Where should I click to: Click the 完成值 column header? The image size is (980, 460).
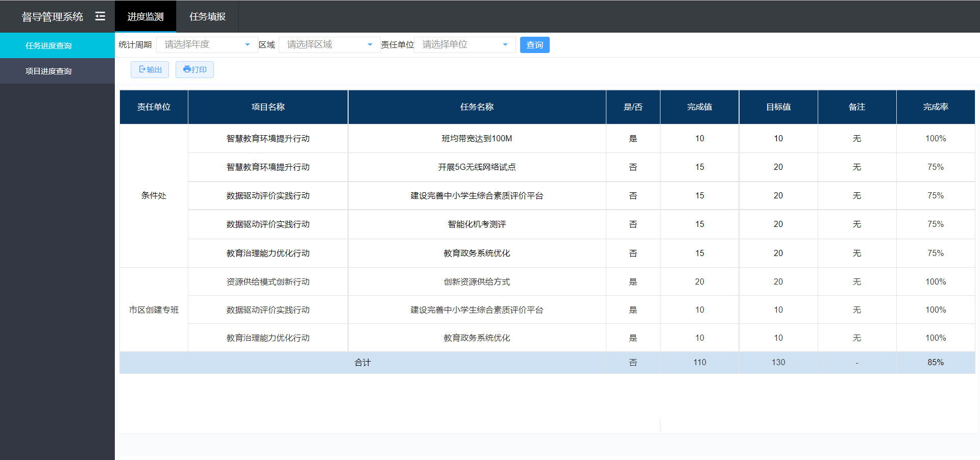coord(699,107)
